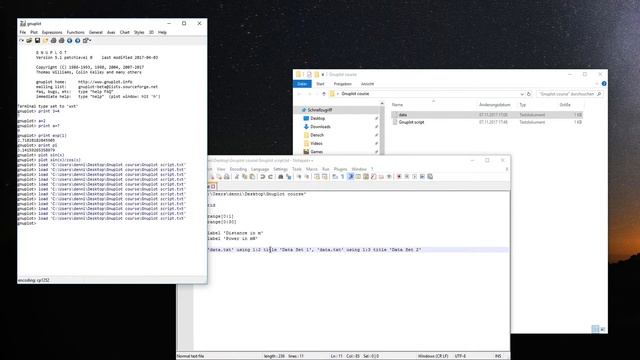Expand the address bar history dropdown

522,94
